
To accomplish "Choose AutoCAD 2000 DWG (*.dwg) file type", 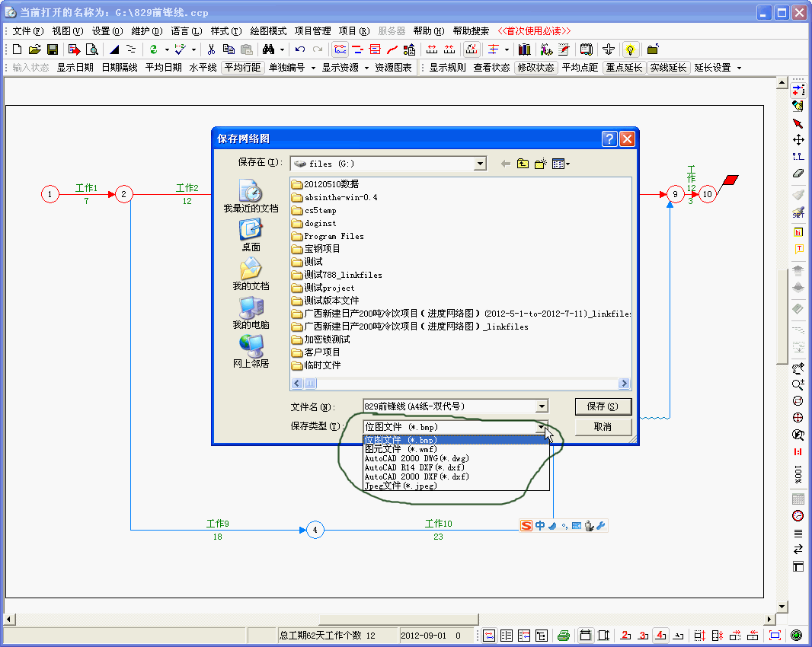I will [x=456, y=458].
